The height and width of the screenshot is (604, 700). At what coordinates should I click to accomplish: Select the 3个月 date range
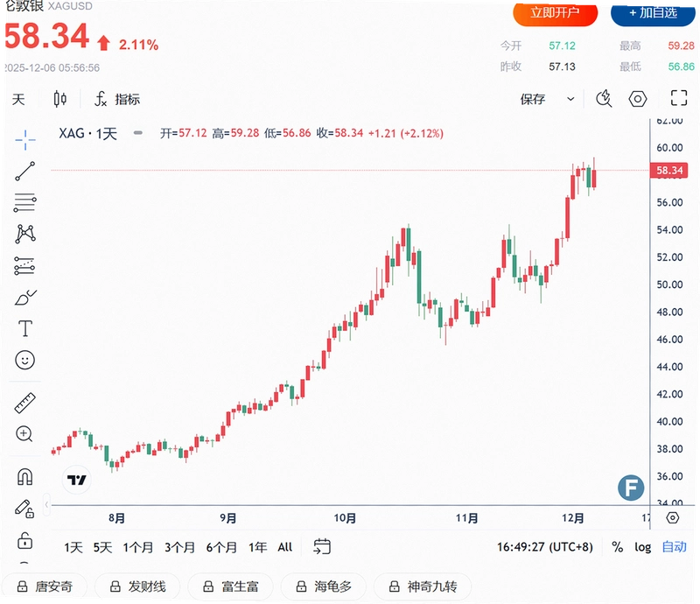click(x=180, y=547)
